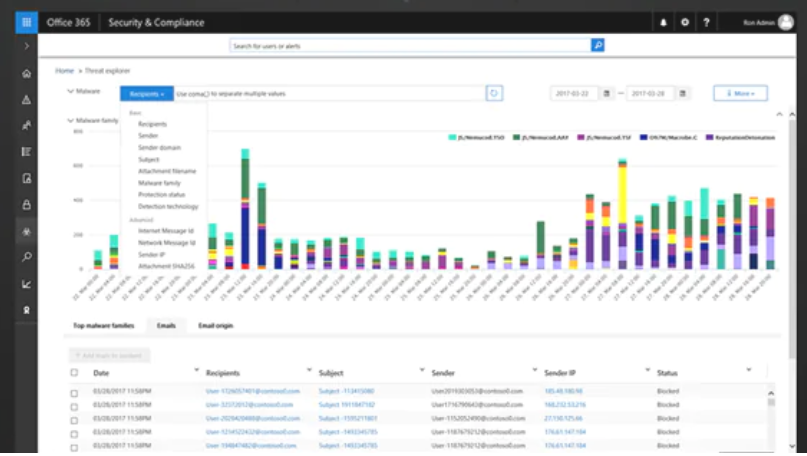Click the cyan JS/Nemucod.TSO legend swatch
The width and height of the screenshot is (807, 456).
(452, 137)
